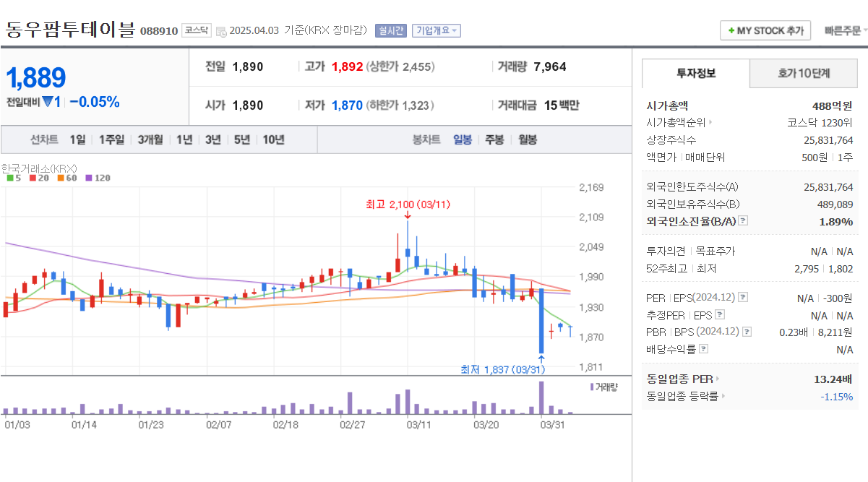Click the 거래대금 value 15 백만

click(x=562, y=106)
